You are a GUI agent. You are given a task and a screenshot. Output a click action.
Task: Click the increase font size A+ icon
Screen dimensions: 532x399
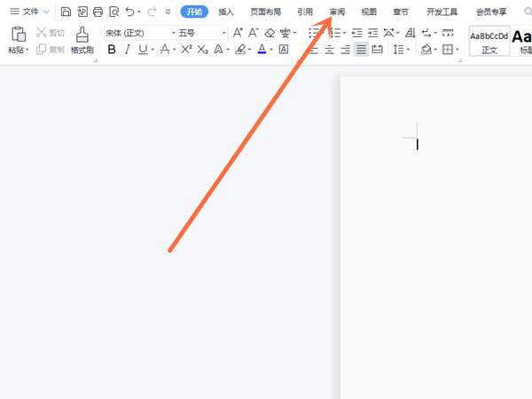pos(237,33)
